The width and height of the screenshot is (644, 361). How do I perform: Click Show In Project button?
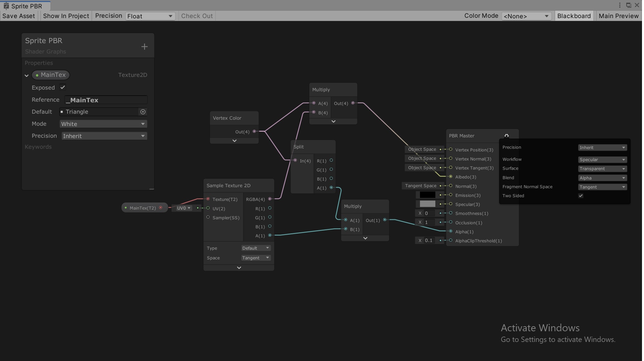(x=66, y=16)
